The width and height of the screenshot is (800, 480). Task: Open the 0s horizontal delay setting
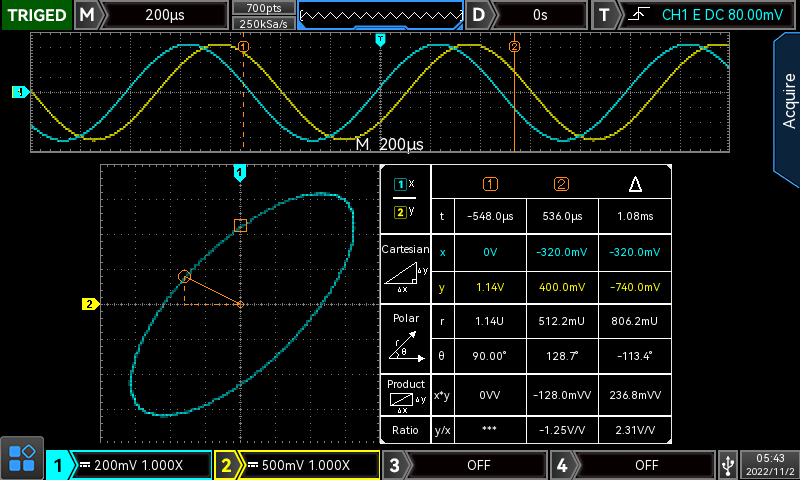tap(541, 15)
